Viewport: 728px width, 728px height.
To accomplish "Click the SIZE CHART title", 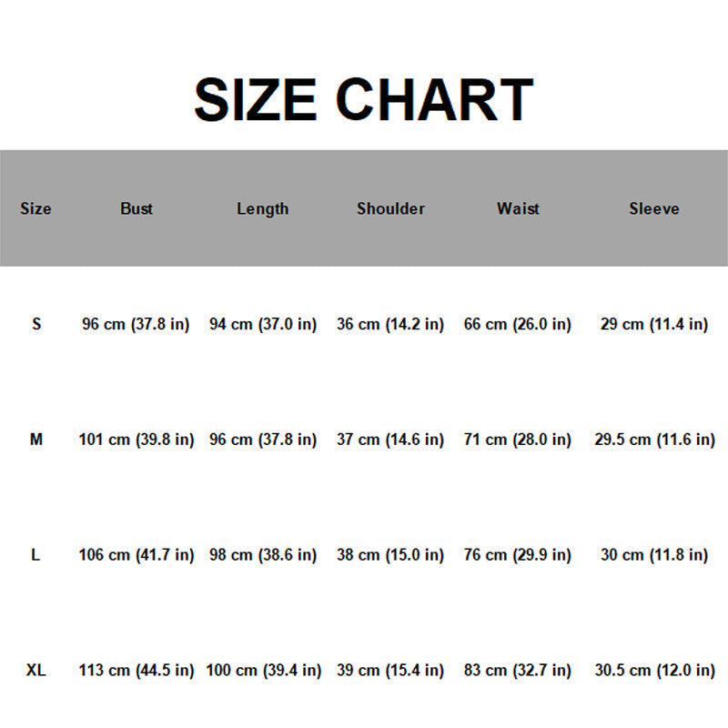I will (363, 99).
